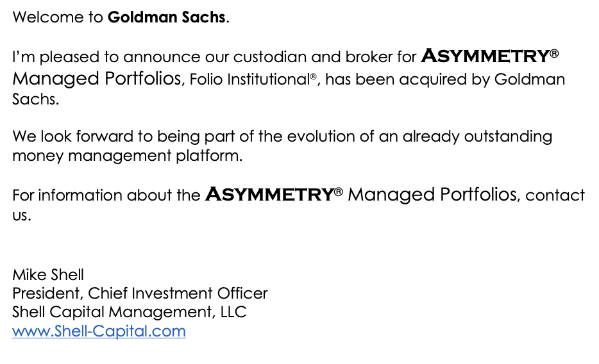
Task: Click the name Mike Shell
Action: click(x=48, y=275)
